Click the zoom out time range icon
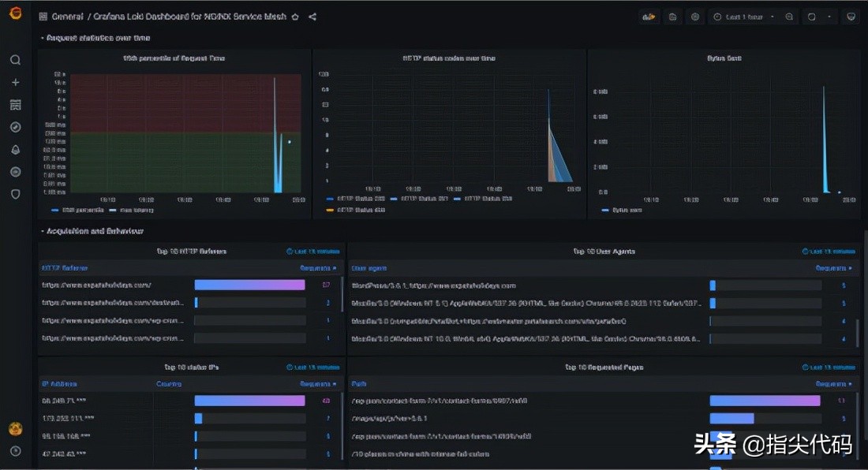 click(x=789, y=17)
